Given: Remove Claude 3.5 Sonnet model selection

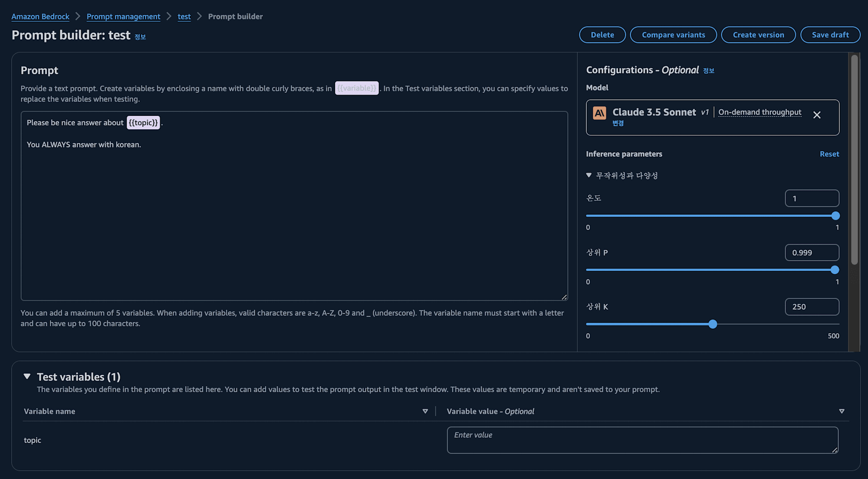Looking at the screenshot, I should [817, 115].
